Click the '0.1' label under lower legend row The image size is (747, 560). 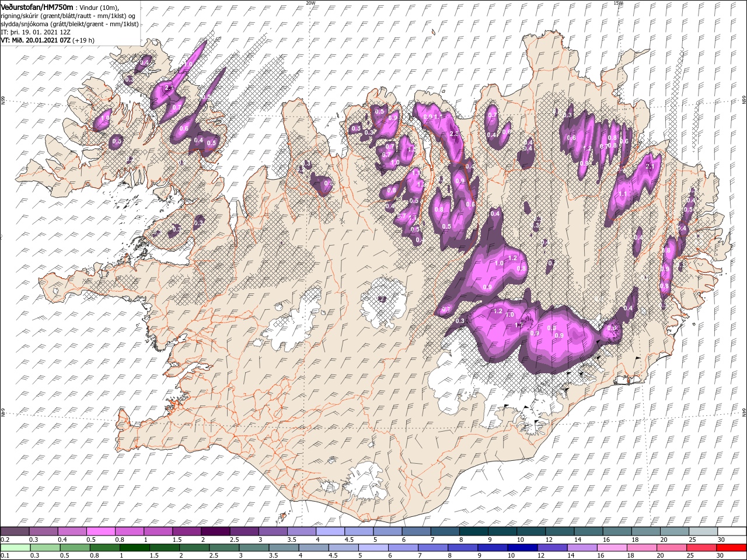(5, 555)
